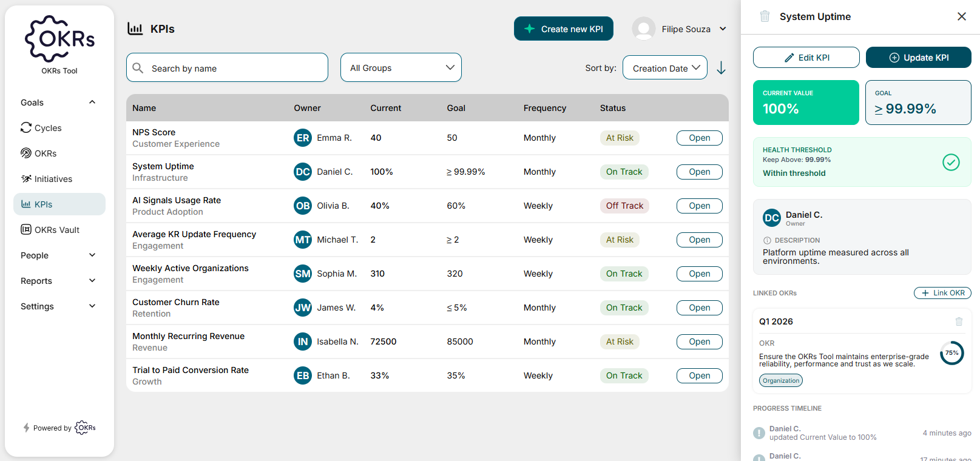
Task: Click Olivia B. avatar OB
Action: [303, 206]
